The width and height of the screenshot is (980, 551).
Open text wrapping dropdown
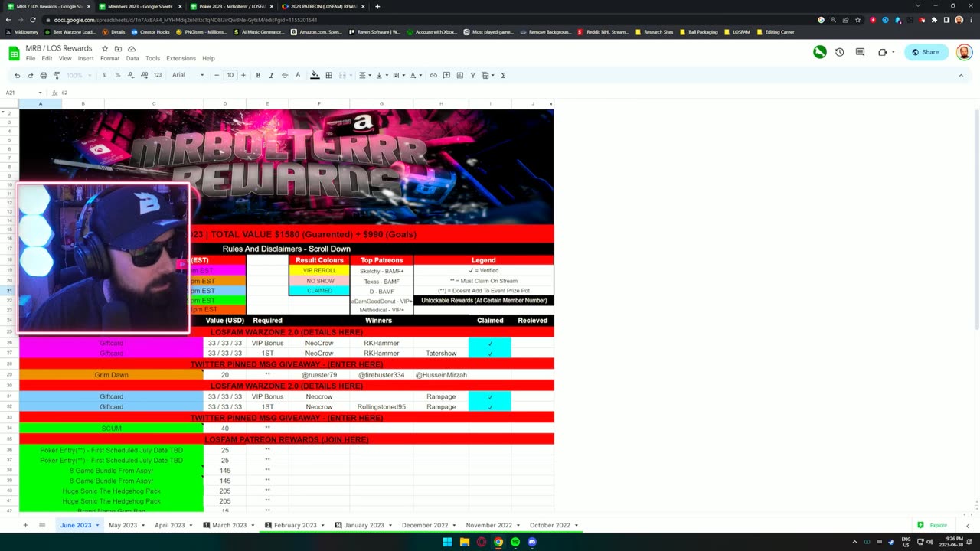pos(398,75)
